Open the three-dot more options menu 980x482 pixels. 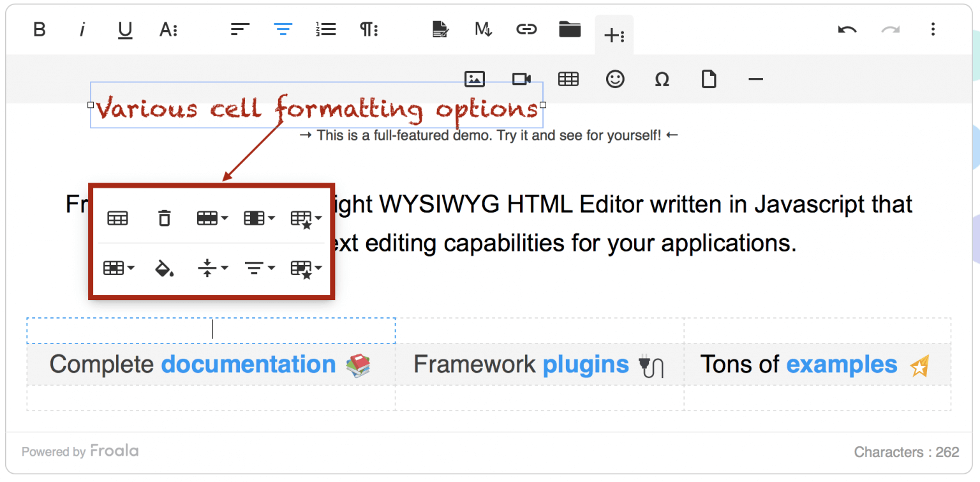933,29
